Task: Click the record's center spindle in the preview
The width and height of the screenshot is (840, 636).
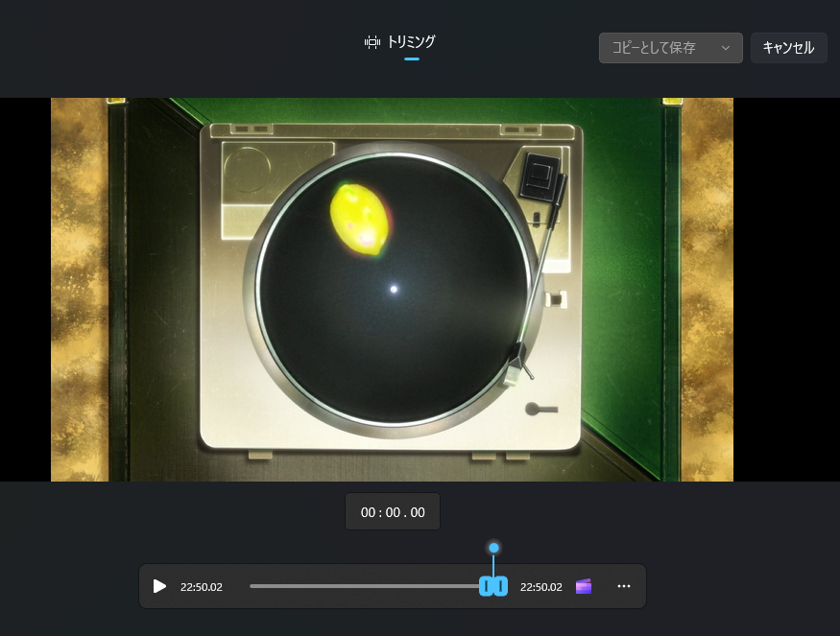Action: pos(394,289)
